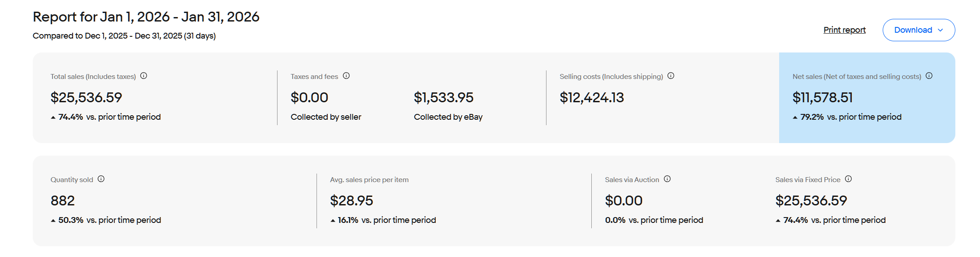The height and width of the screenshot is (257, 980).
Task: Select the Net sales highlighted card
Action: [867, 98]
